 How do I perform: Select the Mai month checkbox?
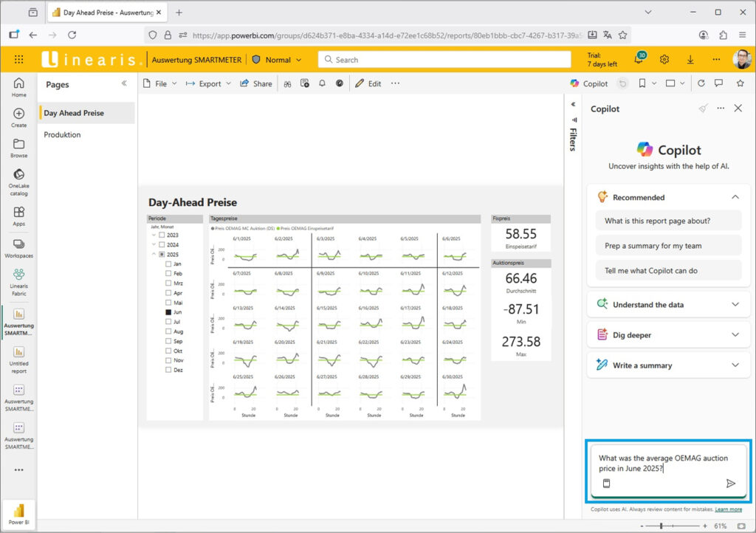168,303
